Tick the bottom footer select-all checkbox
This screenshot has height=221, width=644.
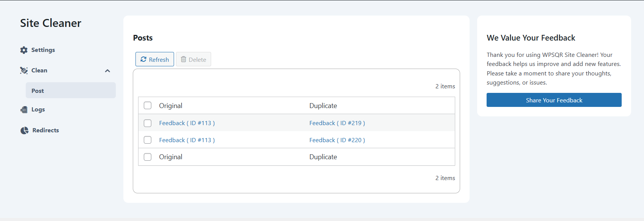click(148, 157)
